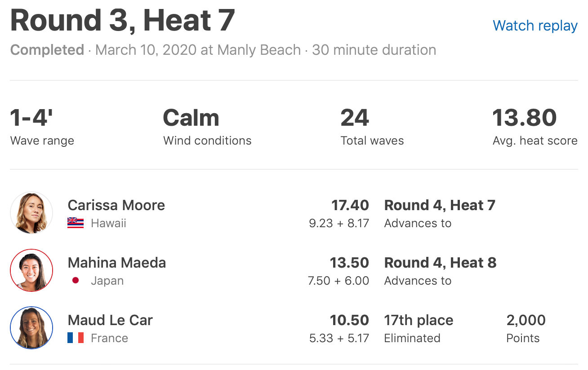Click the 13.80 average heat score
The height and width of the screenshot is (370, 588).
click(524, 118)
